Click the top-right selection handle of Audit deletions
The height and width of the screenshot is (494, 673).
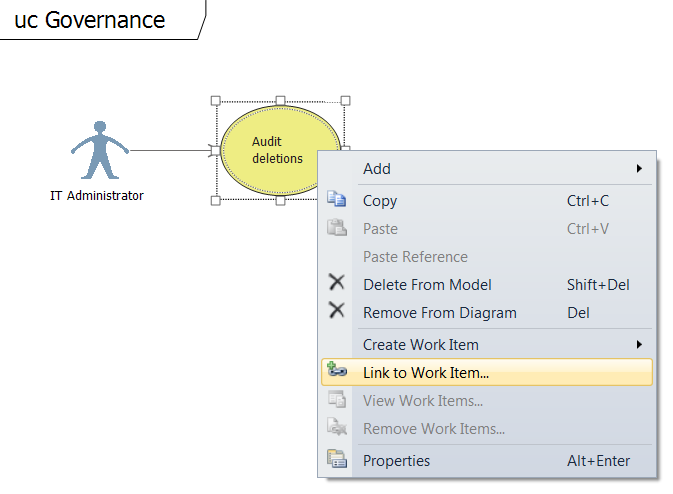point(346,101)
